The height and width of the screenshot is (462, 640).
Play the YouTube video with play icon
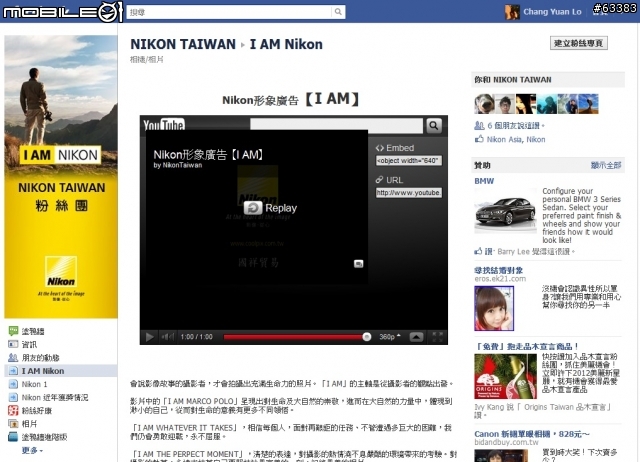point(149,337)
